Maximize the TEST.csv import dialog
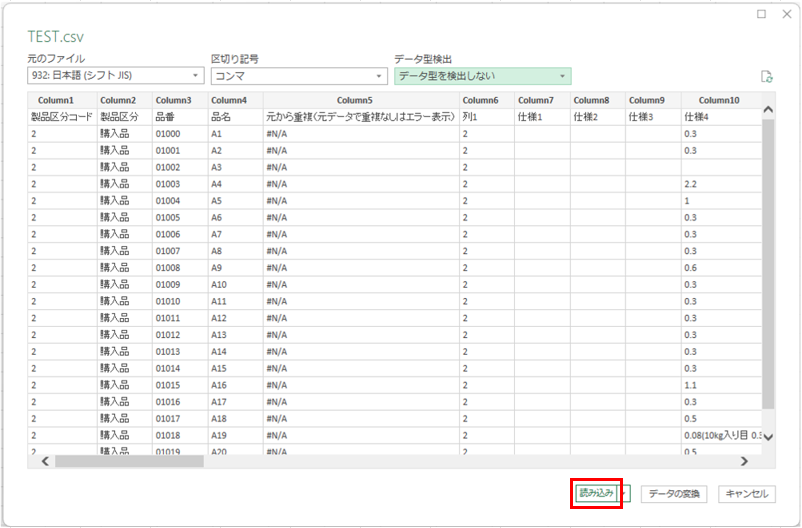802x528 pixels. click(x=762, y=14)
